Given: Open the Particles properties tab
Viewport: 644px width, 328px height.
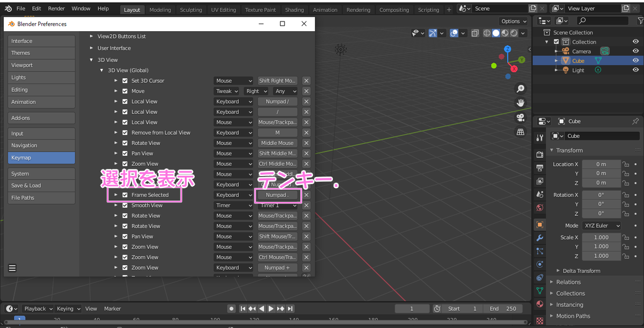Looking at the screenshot, I should [x=540, y=251].
